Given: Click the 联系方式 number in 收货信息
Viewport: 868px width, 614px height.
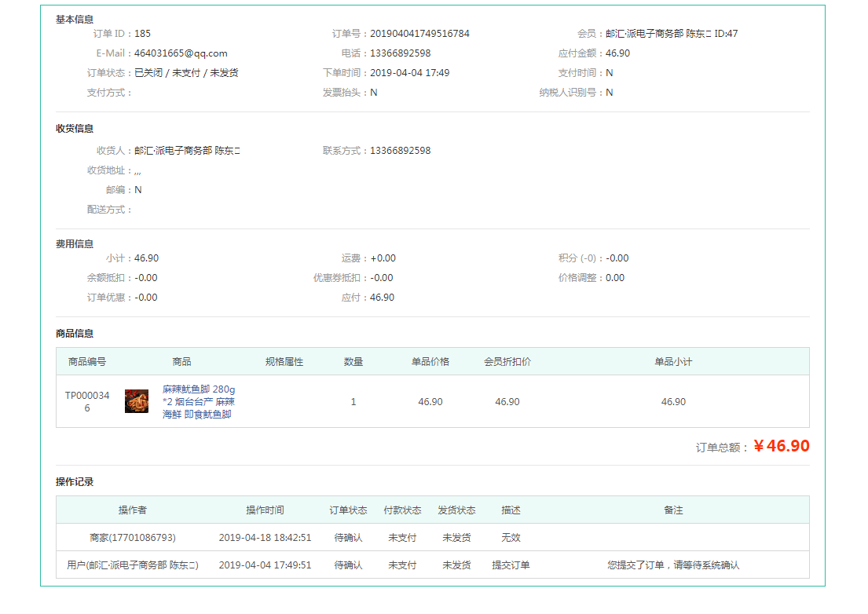Looking at the screenshot, I should (400, 151).
